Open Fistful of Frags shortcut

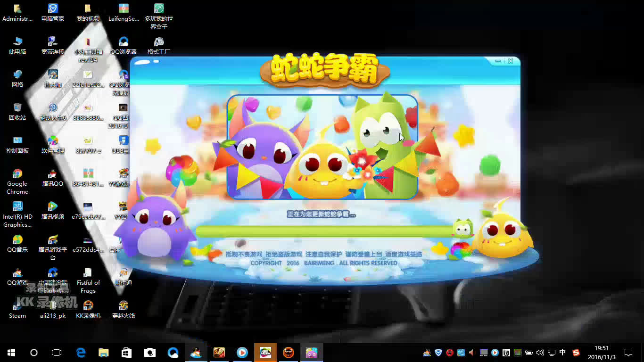click(88, 280)
